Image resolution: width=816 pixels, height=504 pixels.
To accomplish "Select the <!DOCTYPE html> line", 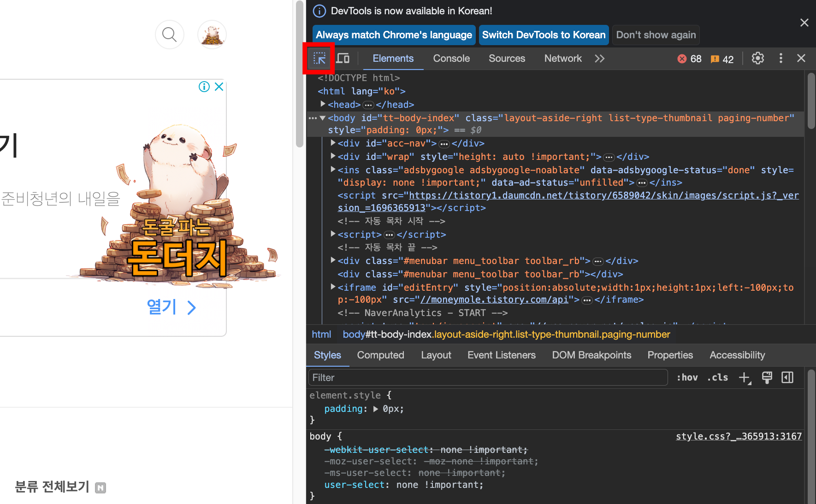I will click(359, 78).
